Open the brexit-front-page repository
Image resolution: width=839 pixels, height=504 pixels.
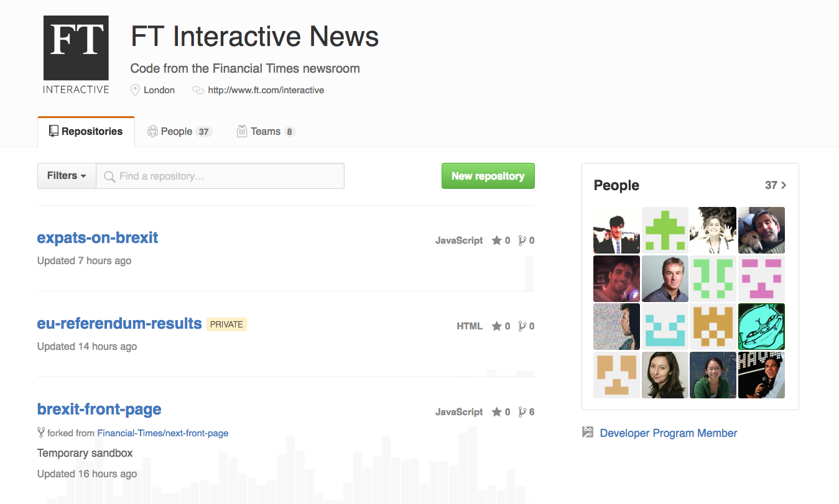(x=100, y=409)
